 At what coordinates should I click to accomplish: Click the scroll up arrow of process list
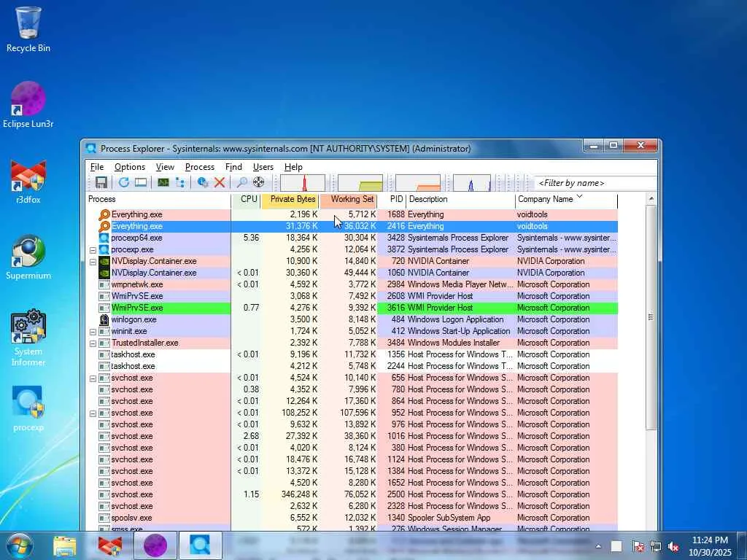[651, 198]
